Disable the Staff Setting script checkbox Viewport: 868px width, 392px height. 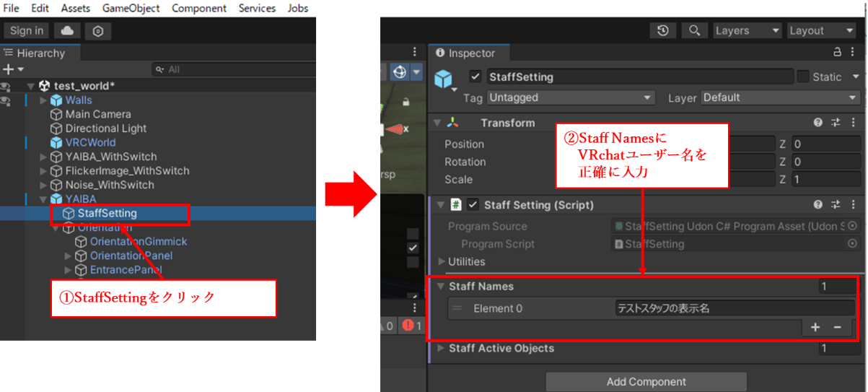tap(473, 205)
